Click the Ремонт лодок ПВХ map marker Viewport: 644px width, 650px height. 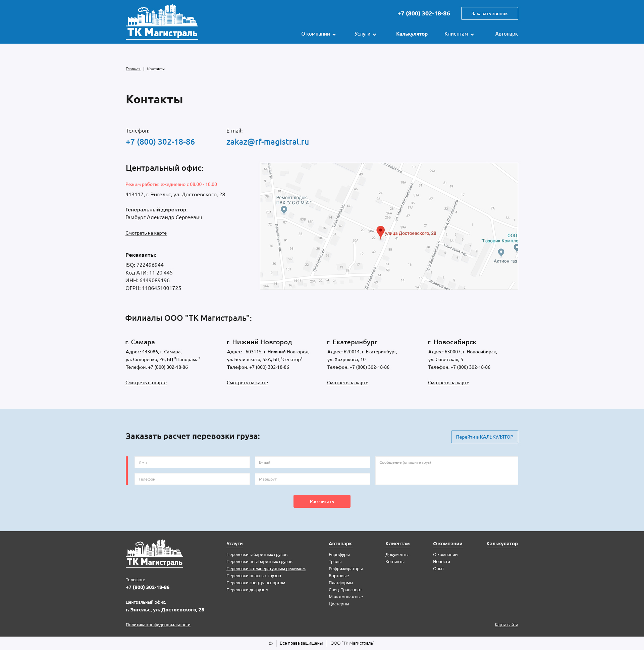pyautogui.click(x=284, y=210)
